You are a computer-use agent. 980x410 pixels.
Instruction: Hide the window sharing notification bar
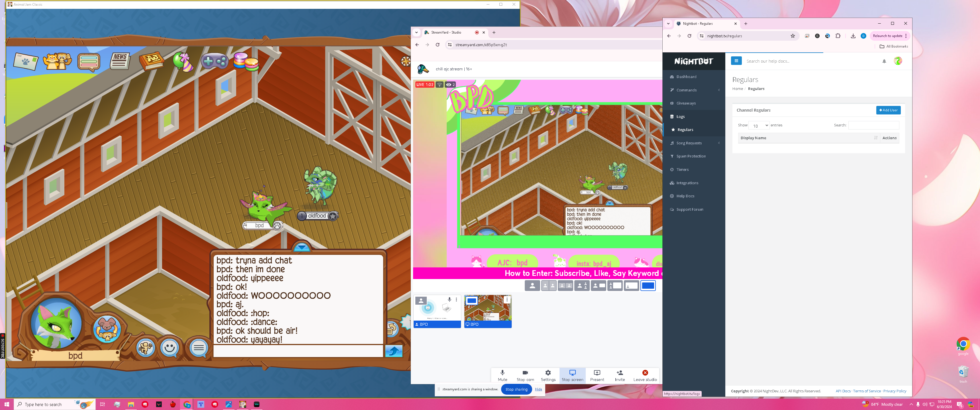[538, 389]
